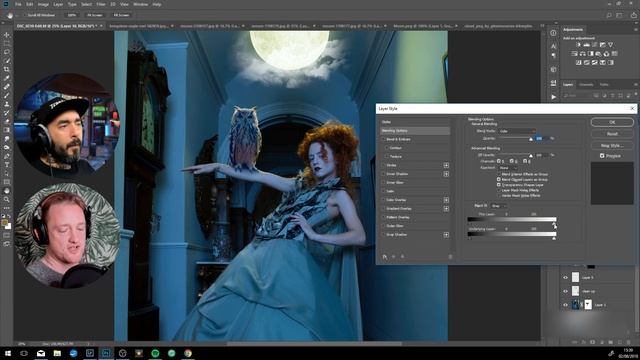Add a Black & White adjustment
Viewport: 640px width, 360px height.
point(591,53)
